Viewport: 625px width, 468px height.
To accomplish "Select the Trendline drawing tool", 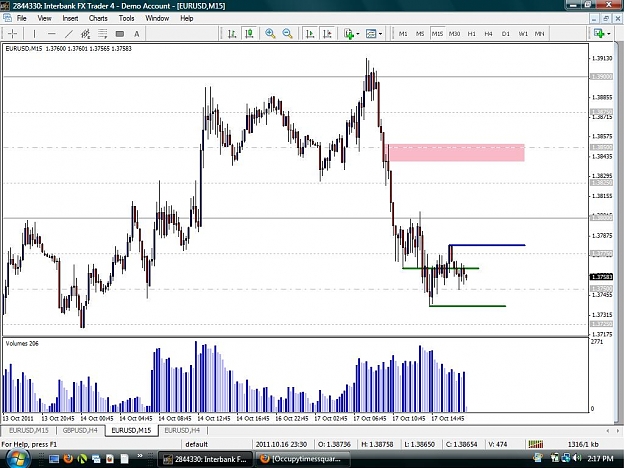I will pyautogui.click(x=69, y=34).
